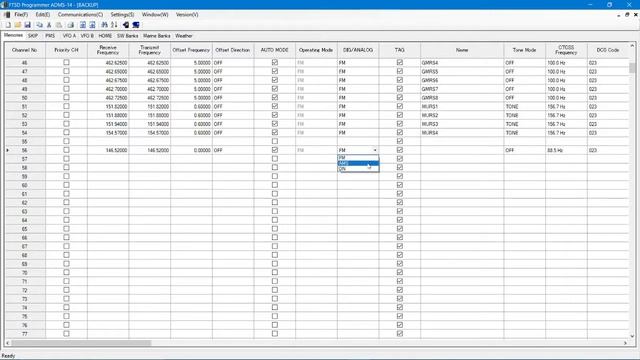640x360 pixels.
Task: Open the Version(V) menu
Action: click(187, 15)
